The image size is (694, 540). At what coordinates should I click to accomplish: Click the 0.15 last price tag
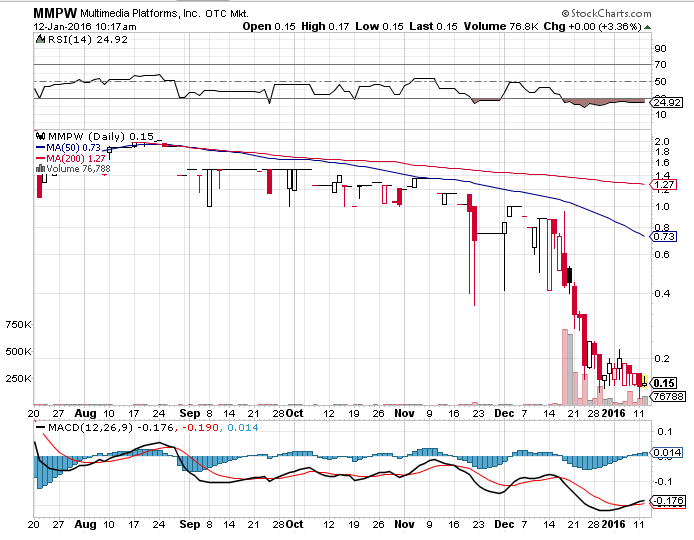tap(663, 383)
